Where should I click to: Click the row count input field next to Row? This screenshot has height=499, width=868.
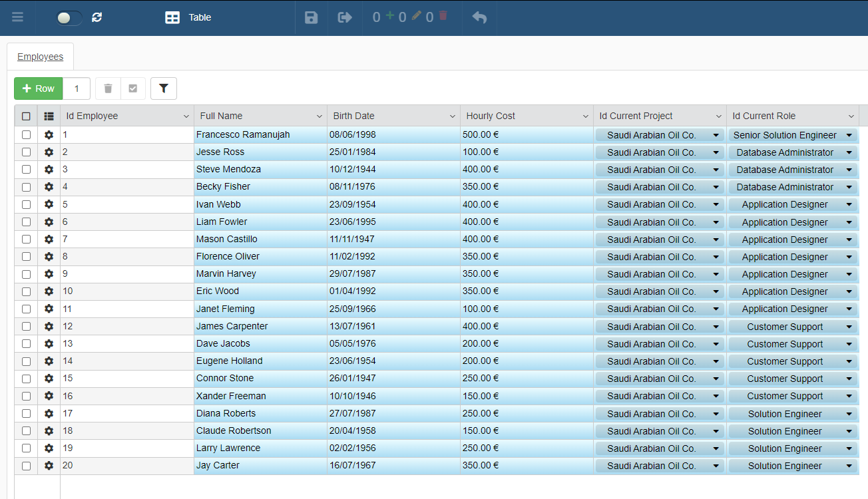coord(77,88)
